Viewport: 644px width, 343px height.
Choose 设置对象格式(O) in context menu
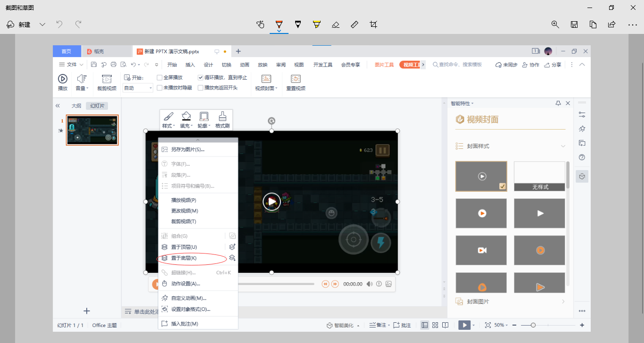[x=198, y=310]
